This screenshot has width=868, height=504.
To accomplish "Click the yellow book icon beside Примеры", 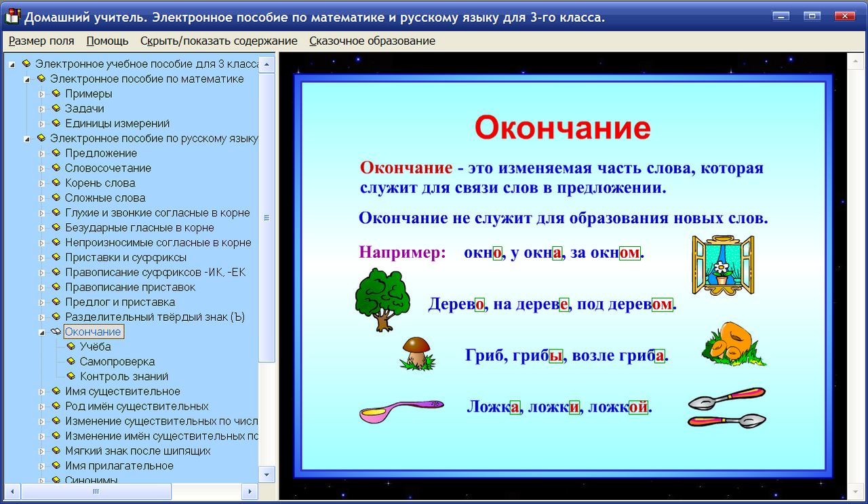I will click(56, 94).
